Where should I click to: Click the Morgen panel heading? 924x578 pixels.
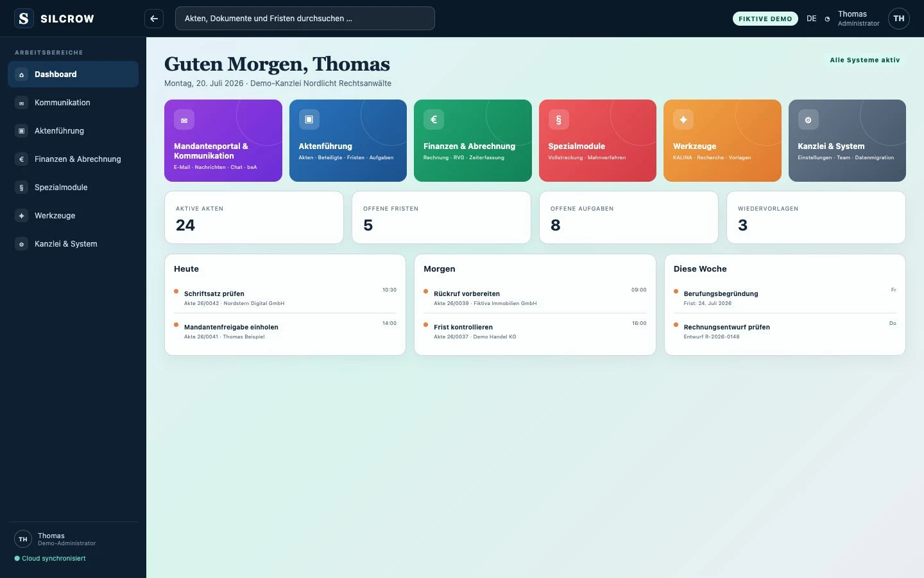click(440, 269)
